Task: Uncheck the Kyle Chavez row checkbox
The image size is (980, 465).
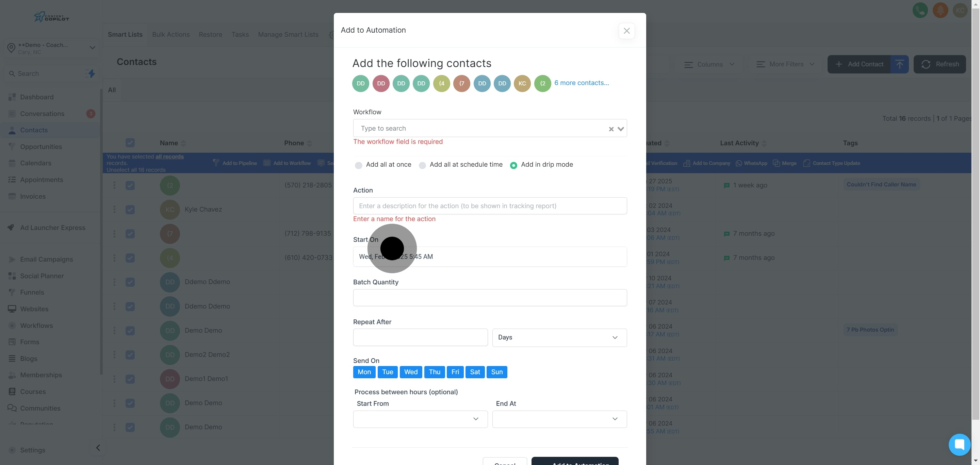Action: [130, 210]
